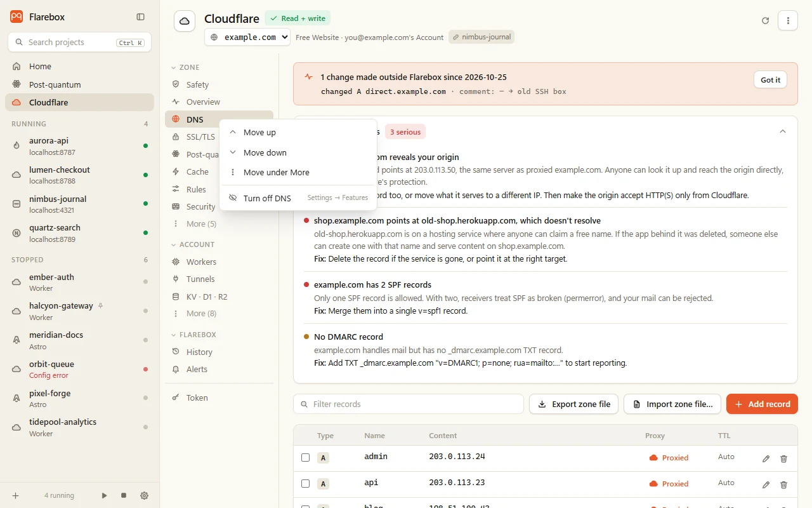Select pixel-forge project
Screen dimensions: 812x508
pos(79,398)
